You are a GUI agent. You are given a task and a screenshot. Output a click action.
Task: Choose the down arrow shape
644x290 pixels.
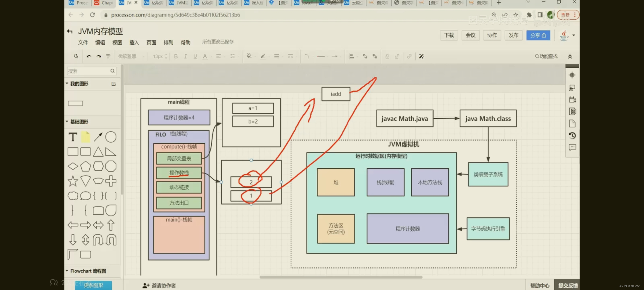73,240
